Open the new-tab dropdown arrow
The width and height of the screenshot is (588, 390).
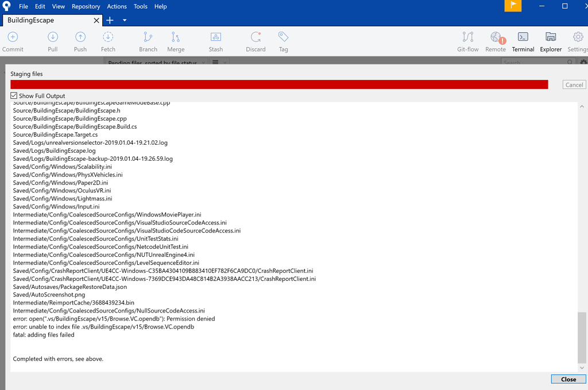tap(125, 20)
